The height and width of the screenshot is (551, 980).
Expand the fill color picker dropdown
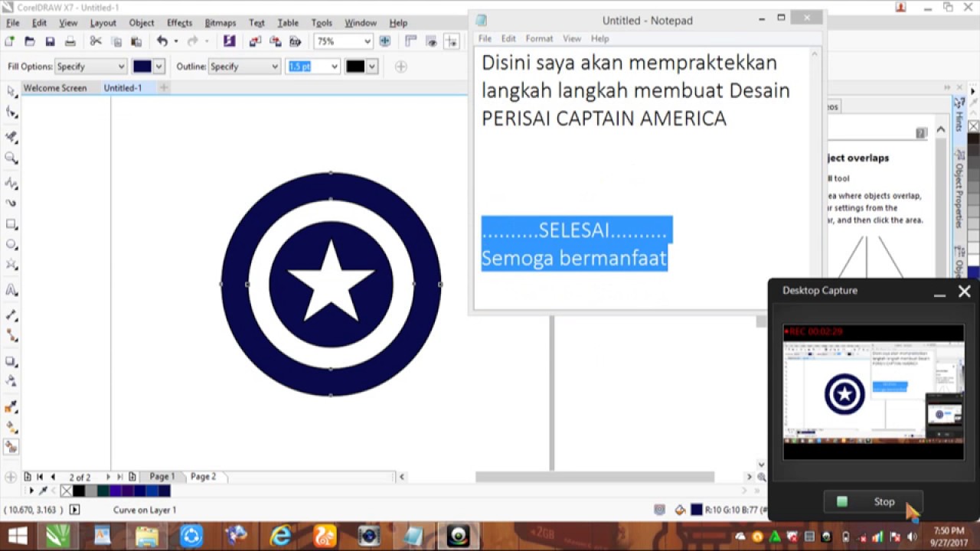(158, 67)
